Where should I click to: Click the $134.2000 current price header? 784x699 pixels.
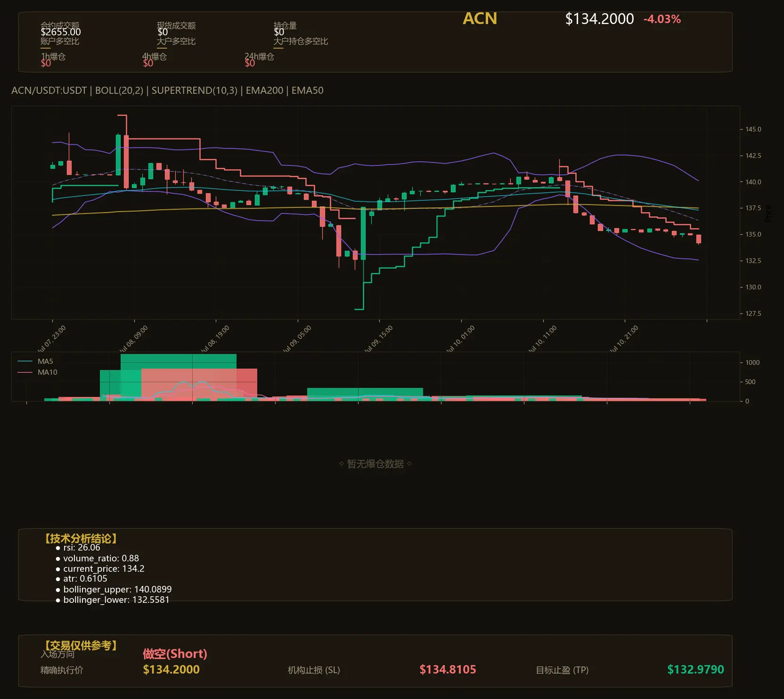(x=599, y=19)
